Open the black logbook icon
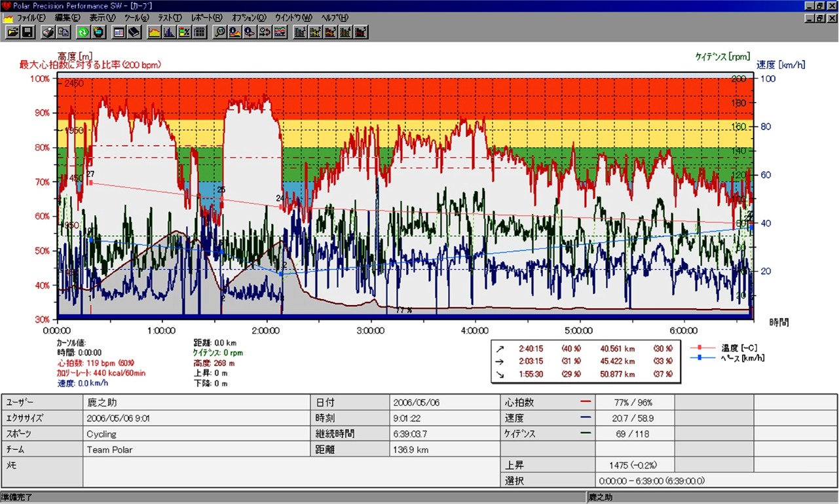Image resolution: width=839 pixels, height=504 pixels. coord(134,32)
